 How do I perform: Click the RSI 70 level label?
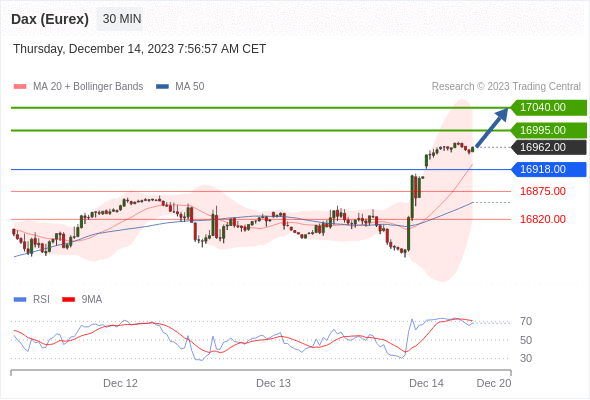526,321
